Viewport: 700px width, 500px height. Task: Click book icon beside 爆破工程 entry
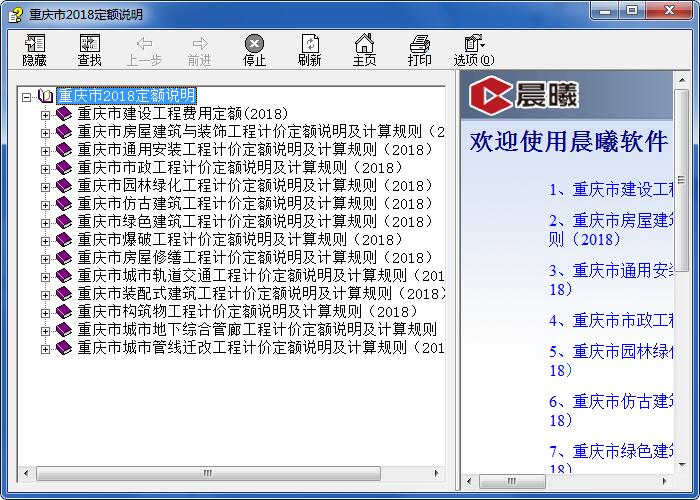pyautogui.click(x=64, y=239)
